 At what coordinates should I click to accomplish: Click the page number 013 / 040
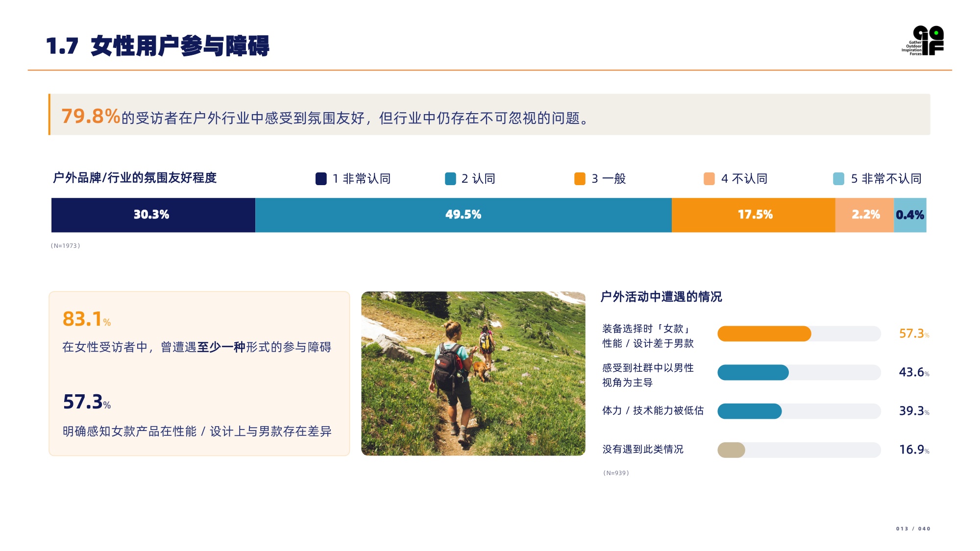coord(913,529)
